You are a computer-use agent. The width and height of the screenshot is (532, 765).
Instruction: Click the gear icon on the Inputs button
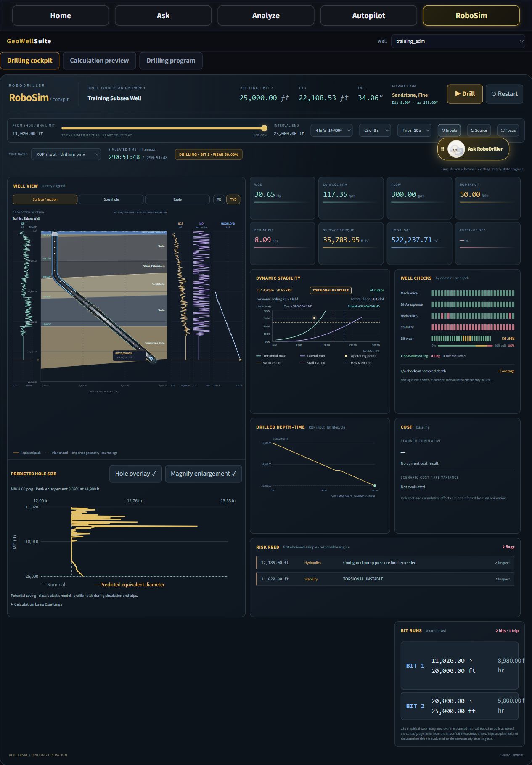pyautogui.click(x=443, y=130)
